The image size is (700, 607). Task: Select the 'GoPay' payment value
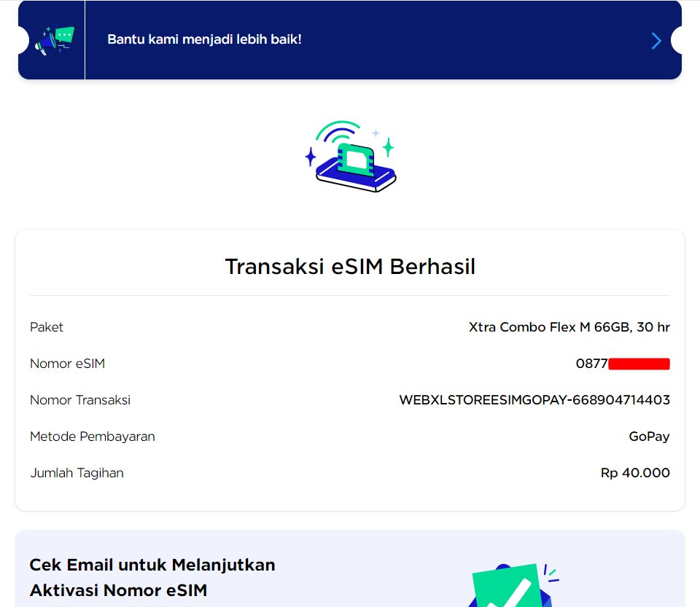click(649, 436)
